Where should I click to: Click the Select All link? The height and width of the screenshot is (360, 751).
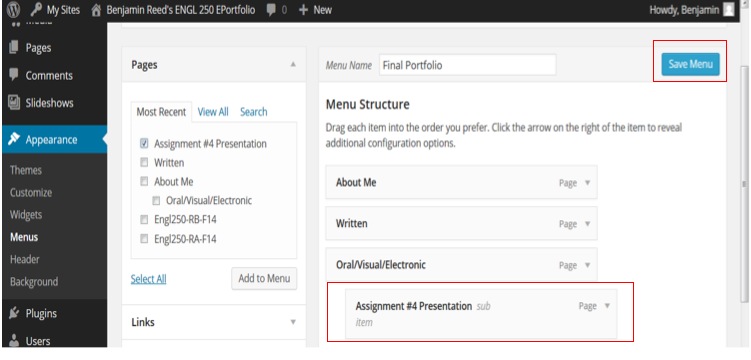[x=148, y=279]
